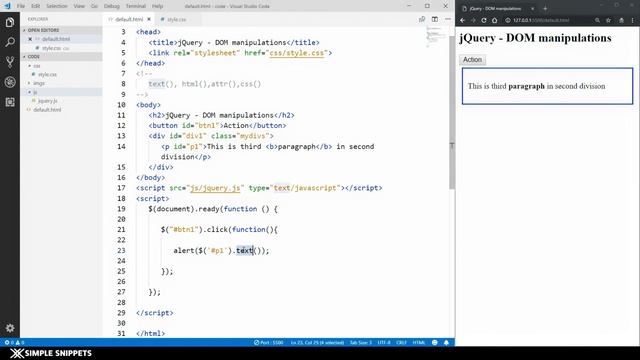Image resolution: width=640 pixels, height=360 pixels.
Task: Click the zoom magnifier in browser address bar
Action: pos(597,20)
